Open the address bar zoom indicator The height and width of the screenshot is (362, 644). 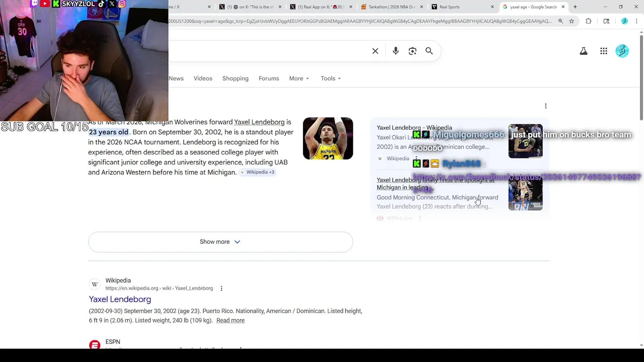click(560, 21)
